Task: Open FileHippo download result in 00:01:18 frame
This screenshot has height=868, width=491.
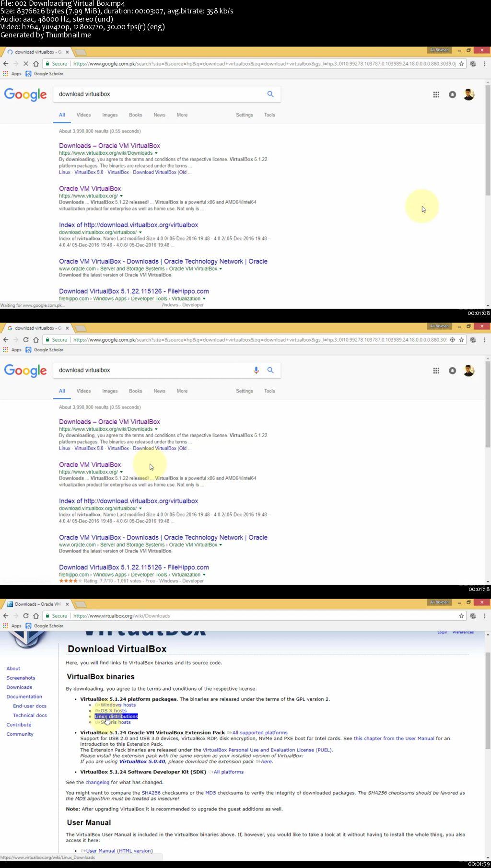Action: pos(134,567)
